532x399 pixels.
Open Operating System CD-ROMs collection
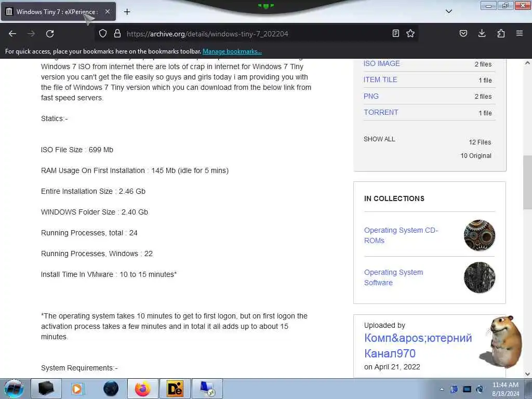tap(401, 235)
